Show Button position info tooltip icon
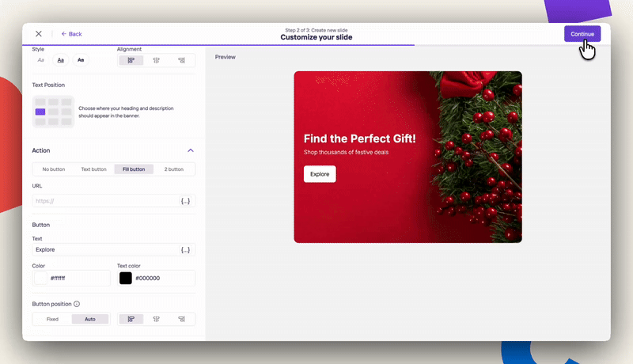This screenshot has width=633, height=364. pyautogui.click(x=77, y=304)
